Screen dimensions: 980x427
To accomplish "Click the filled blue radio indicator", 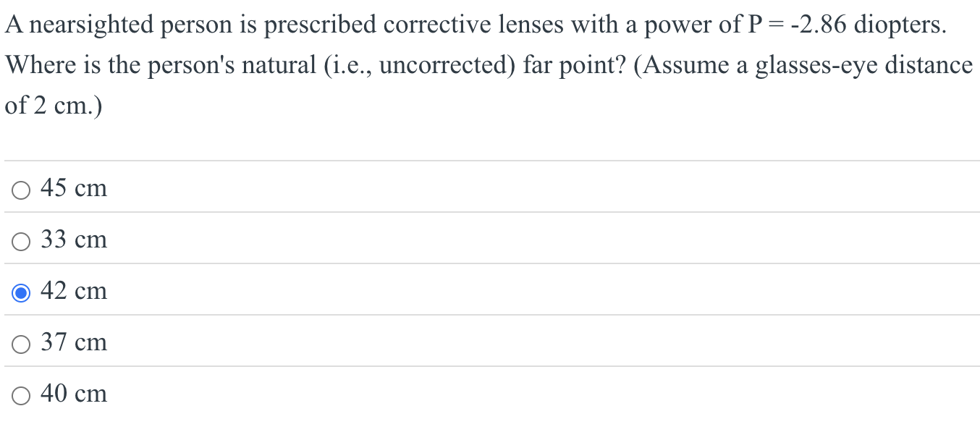I will (20, 291).
